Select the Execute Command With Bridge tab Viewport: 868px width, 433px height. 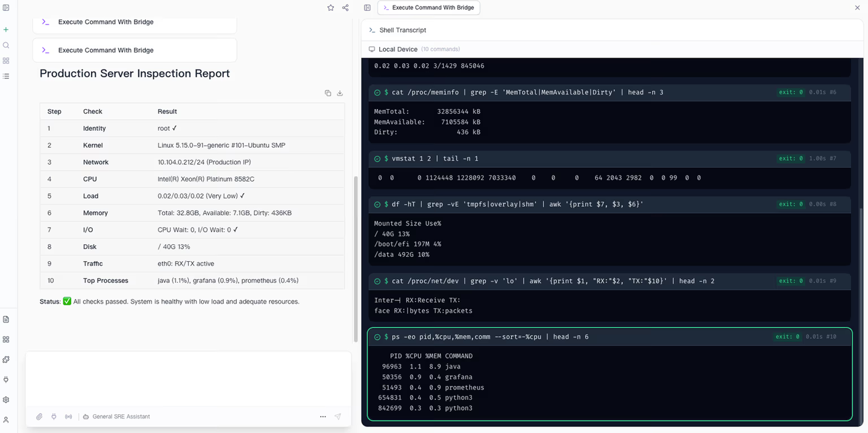(429, 8)
